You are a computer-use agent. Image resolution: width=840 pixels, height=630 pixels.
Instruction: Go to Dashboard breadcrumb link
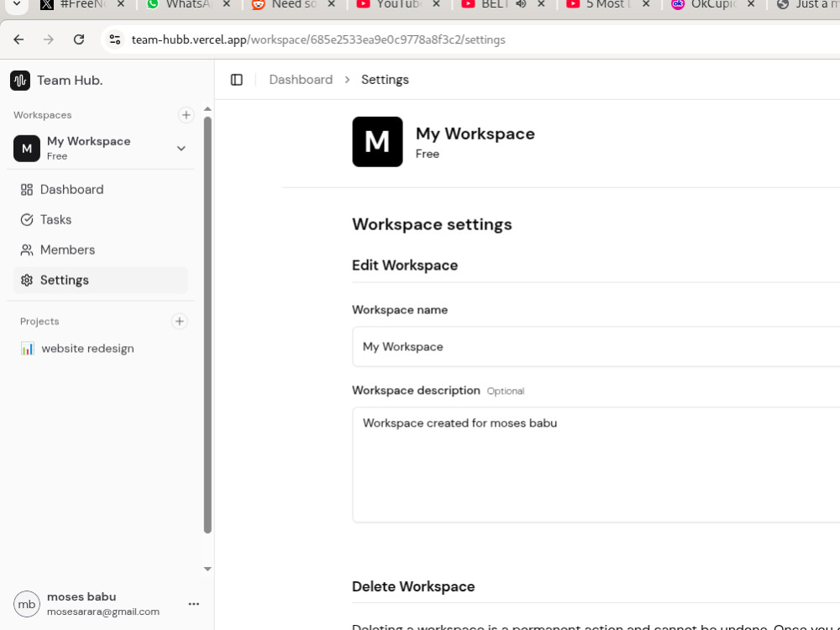pos(301,80)
